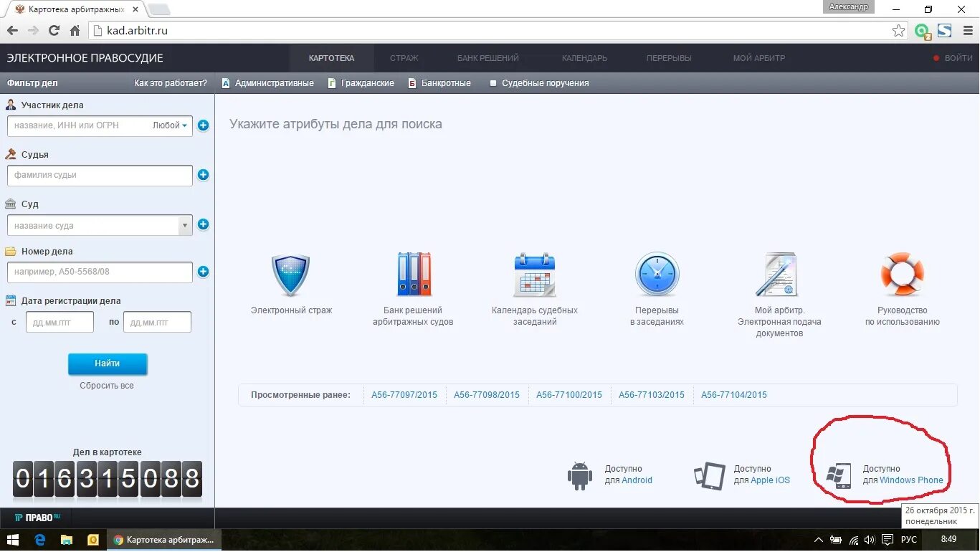980x552 pixels.
Task: Open the action center notifications icon
Action: pyautogui.click(x=888, y=539)
